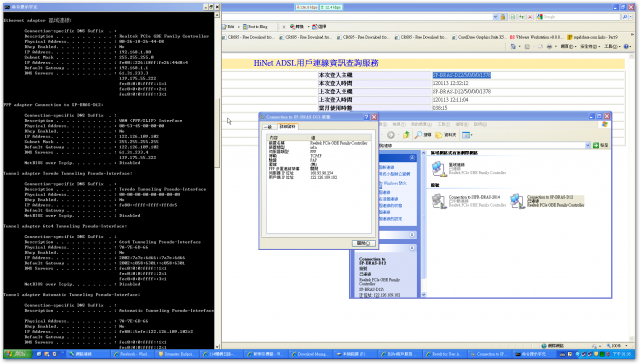The height and width of the screenshot is (364, 640).
Task: Open the VMware Workstation favorites link
Action: pos(536,37)
